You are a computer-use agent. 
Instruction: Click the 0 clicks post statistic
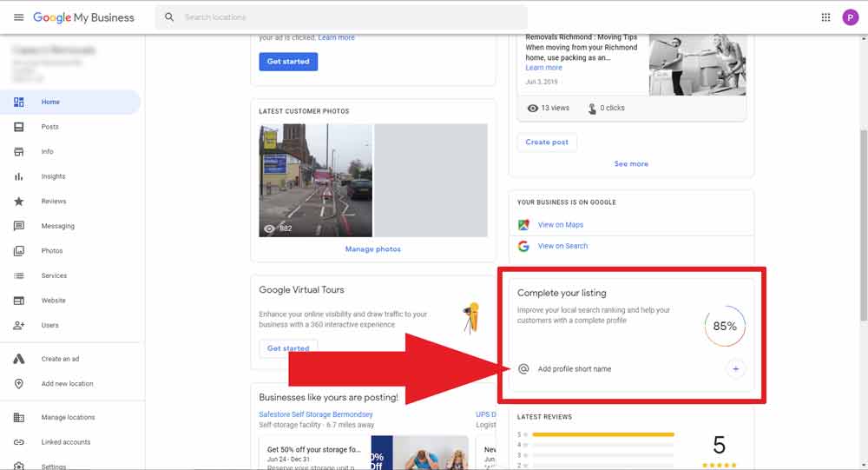pyautogui.click(x=606, y=108)
